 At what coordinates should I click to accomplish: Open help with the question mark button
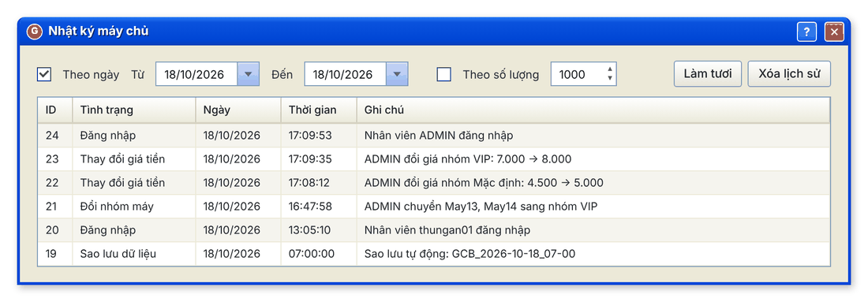806,32
